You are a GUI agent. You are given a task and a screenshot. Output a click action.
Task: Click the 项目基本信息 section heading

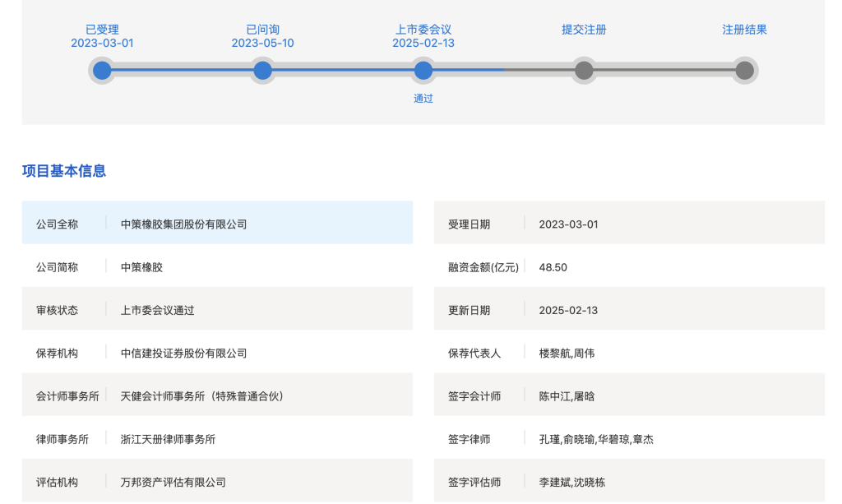(x=65, y=171)
